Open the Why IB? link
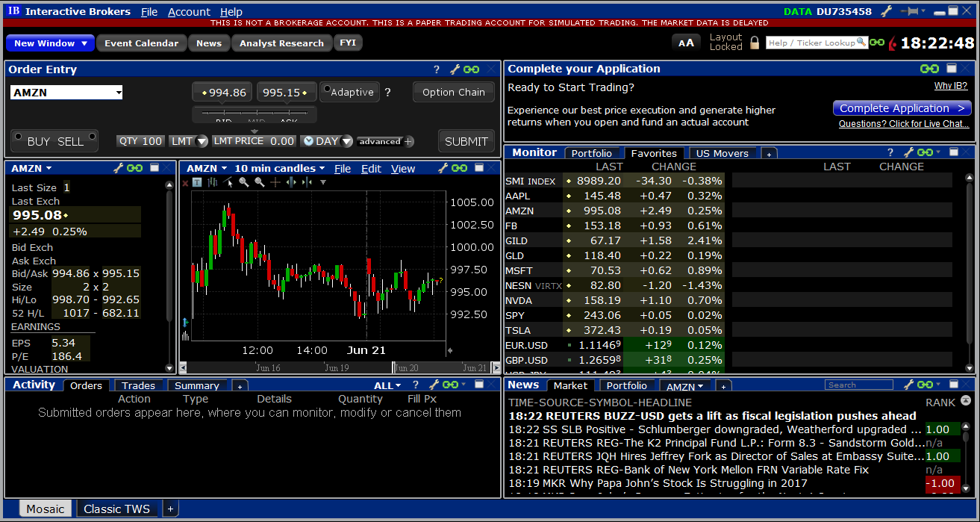Image resolution: width=980 pixels, height=522 pixels. coord(951,87)
